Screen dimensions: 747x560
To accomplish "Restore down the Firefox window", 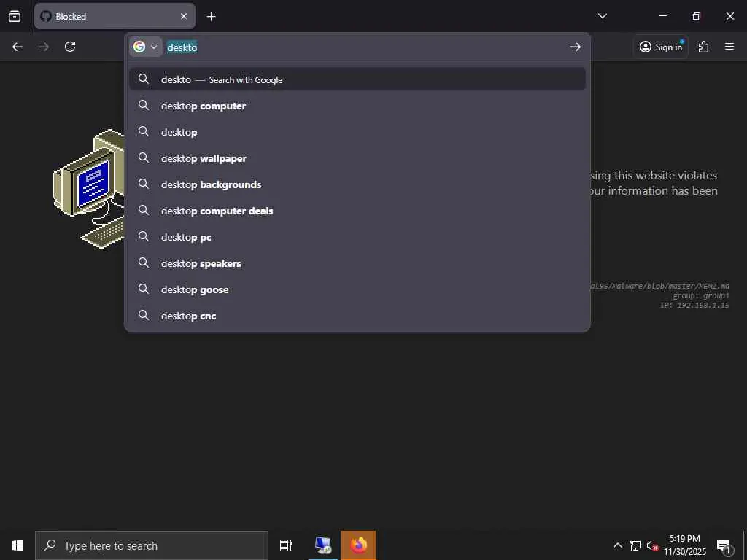I will [x=697, y=16].
